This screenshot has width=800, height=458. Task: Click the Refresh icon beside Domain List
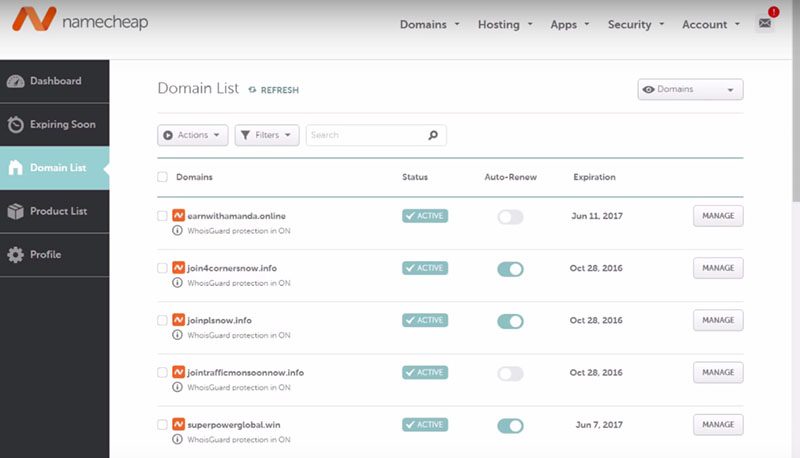point(253,90)
